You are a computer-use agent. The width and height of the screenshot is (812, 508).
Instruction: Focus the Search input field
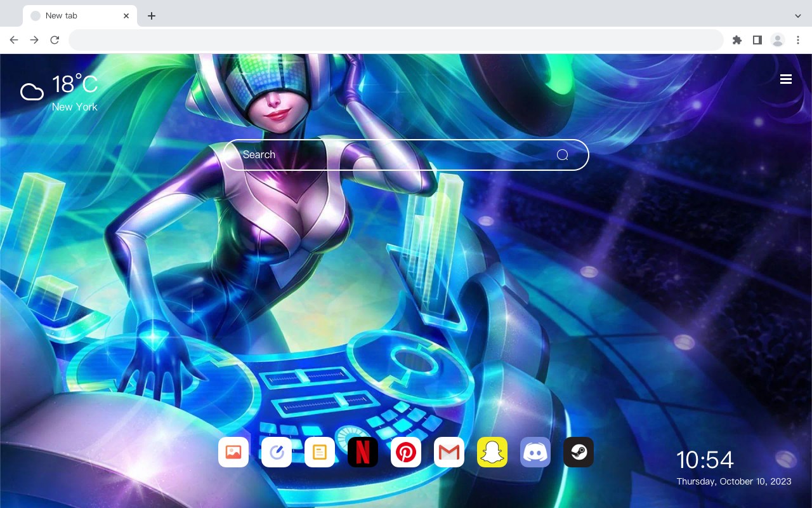point(406,155)
